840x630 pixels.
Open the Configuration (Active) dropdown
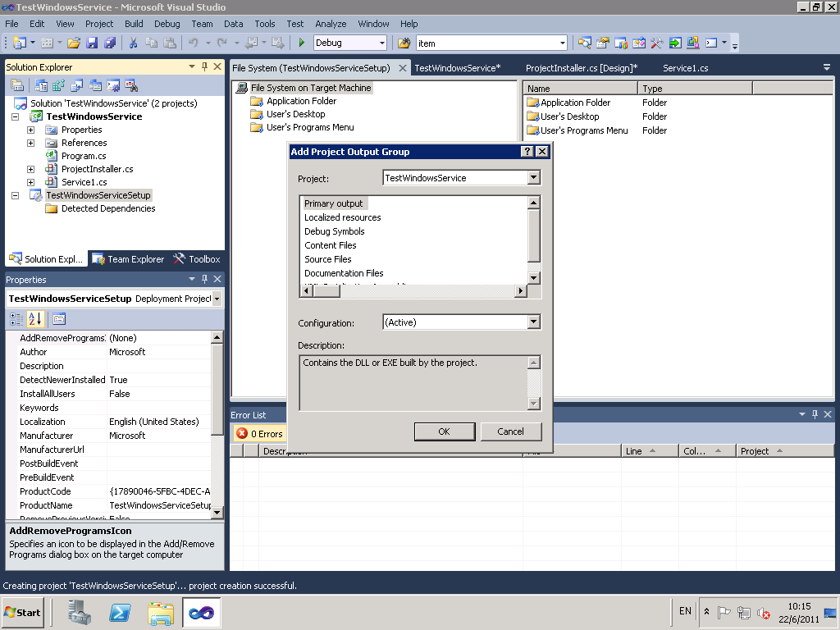pos(533,322)
